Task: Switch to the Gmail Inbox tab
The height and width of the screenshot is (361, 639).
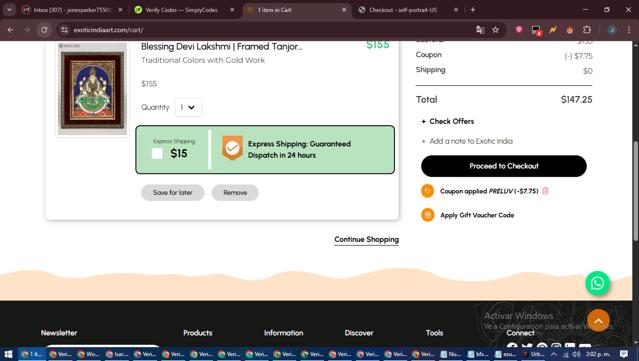Action: coord(72,10)
